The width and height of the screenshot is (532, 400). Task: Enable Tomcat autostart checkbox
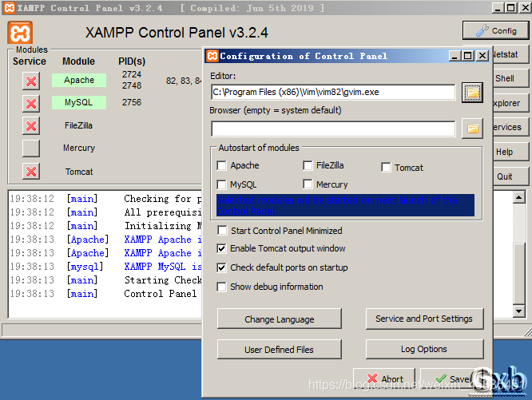pyautogui.click(x=386, y=168)
